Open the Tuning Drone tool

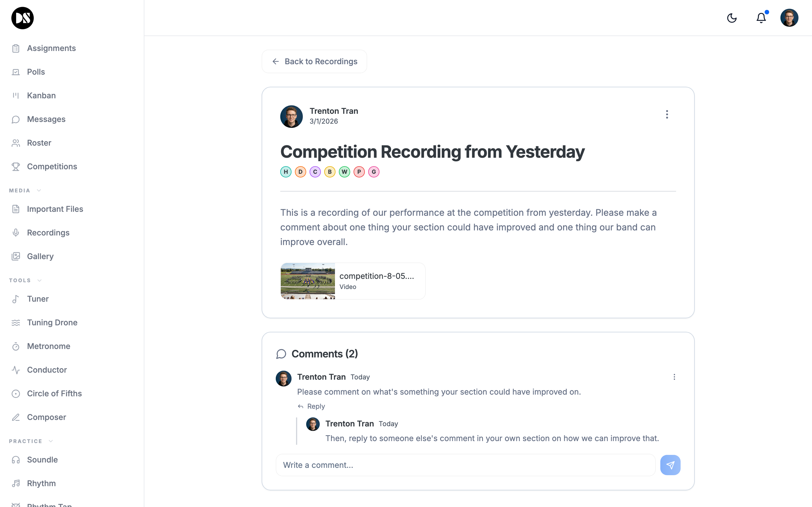click(52, 322)
